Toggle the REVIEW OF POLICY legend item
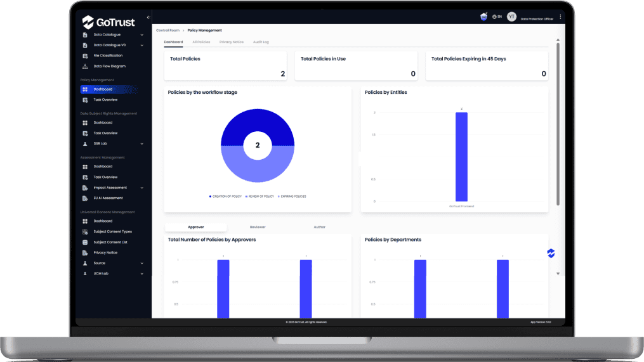Image resolution: width=644 pixels, height=362 pixels. pyautogui.click(x=260, y=197)
